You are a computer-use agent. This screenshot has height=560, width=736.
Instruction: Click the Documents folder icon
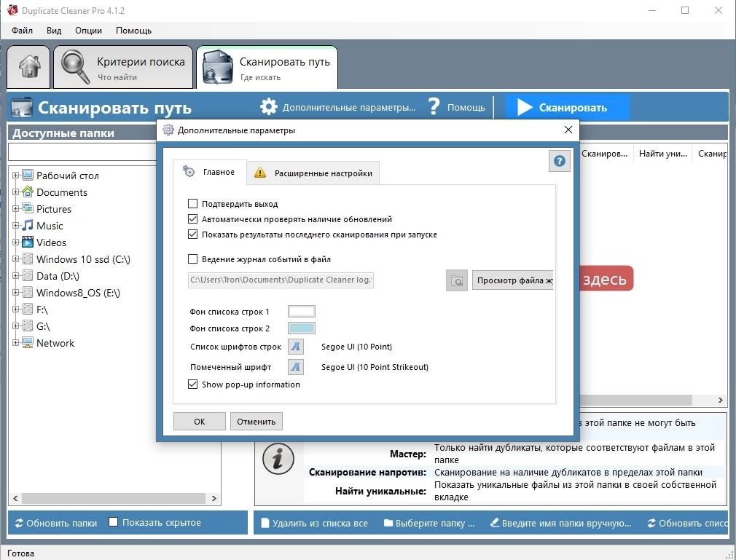click(x=28, y=192)
